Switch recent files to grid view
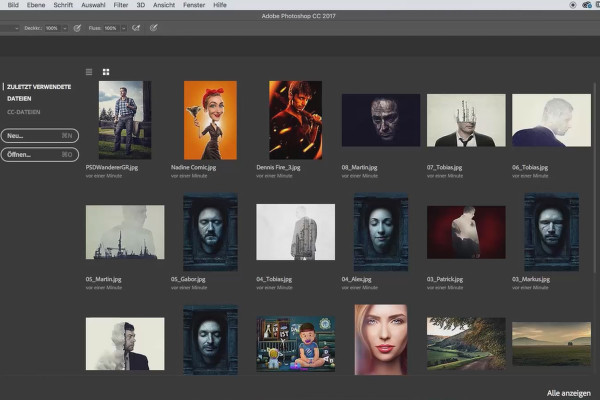Viewport: 600px width, 400px height. (106, 72)
